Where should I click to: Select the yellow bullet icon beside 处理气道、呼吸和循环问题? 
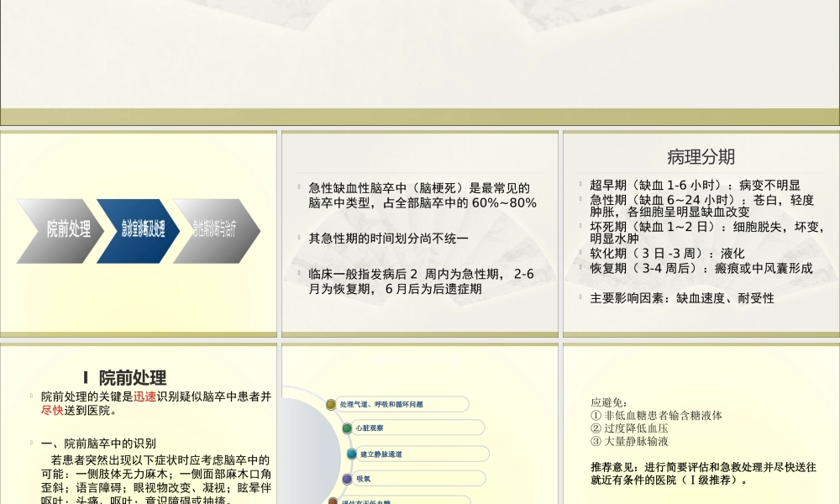coord(331,404)
